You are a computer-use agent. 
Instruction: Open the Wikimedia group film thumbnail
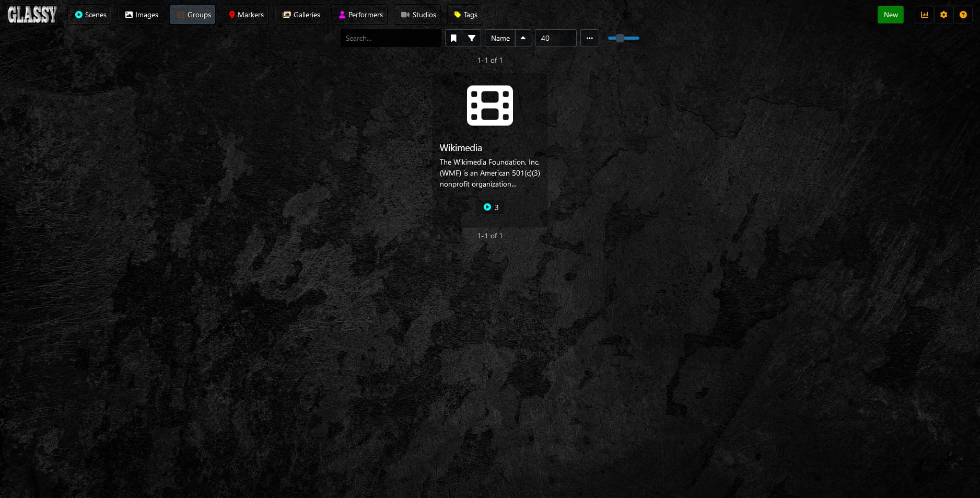[489, 106]
